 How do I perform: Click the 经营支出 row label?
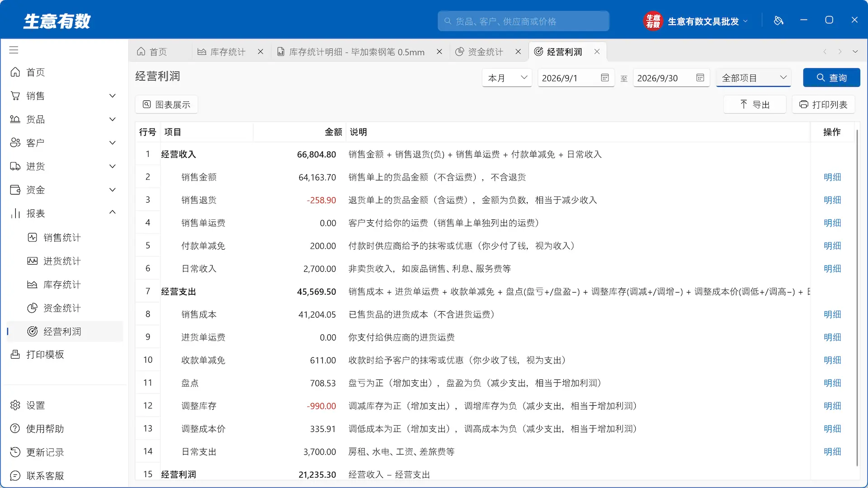pos(179,292)
